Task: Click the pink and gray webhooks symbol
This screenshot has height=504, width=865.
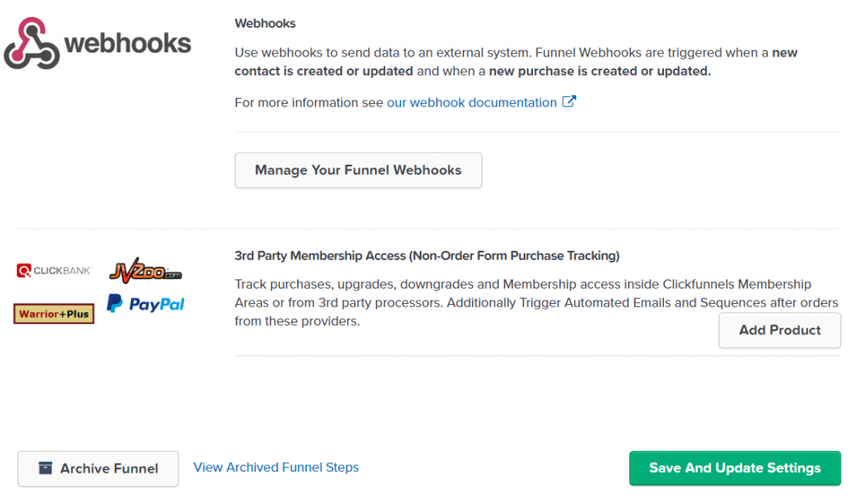Action: [x=31, y=44]
